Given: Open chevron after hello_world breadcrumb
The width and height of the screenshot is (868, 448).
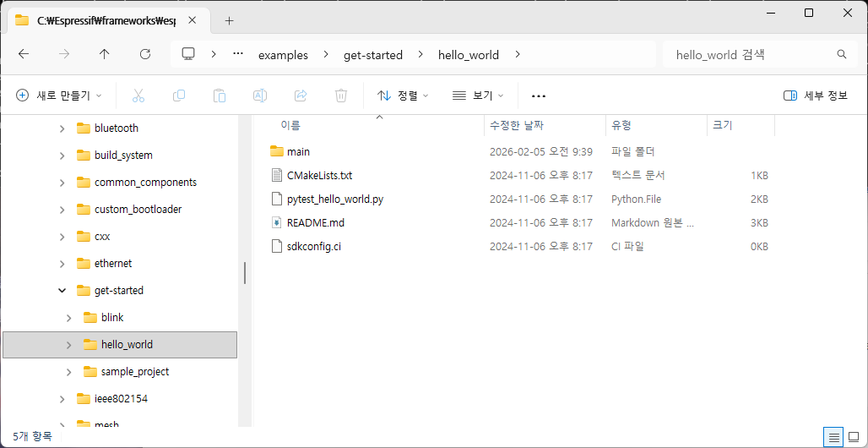Looking at the screenshot, I should pyautogui.click(x=517, y=54).
